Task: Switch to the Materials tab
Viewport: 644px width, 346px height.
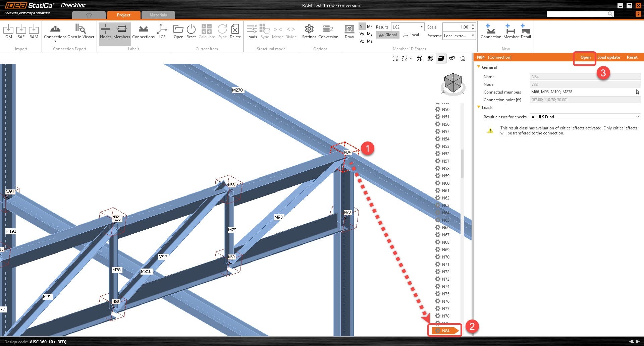Action: 158,15
